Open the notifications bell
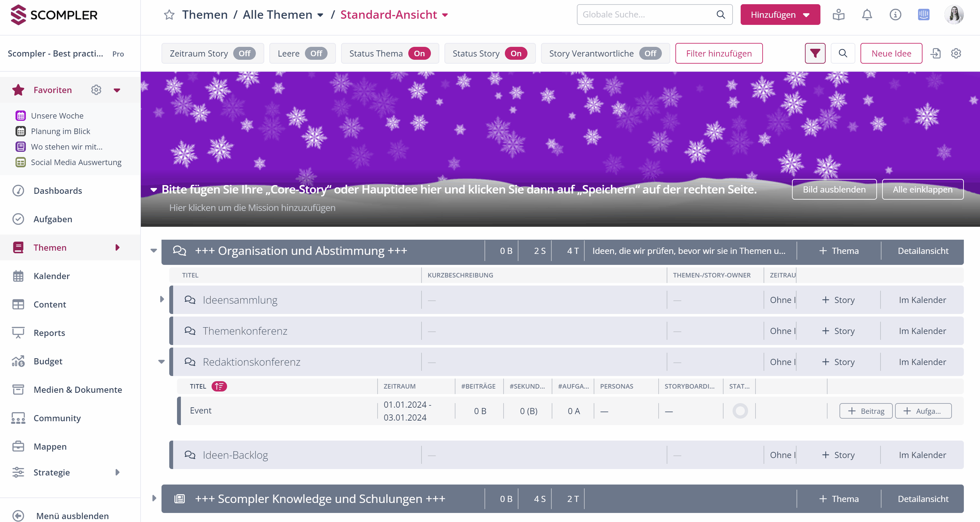The width and height of the screenshot is (980, 522). click(867, 15)
